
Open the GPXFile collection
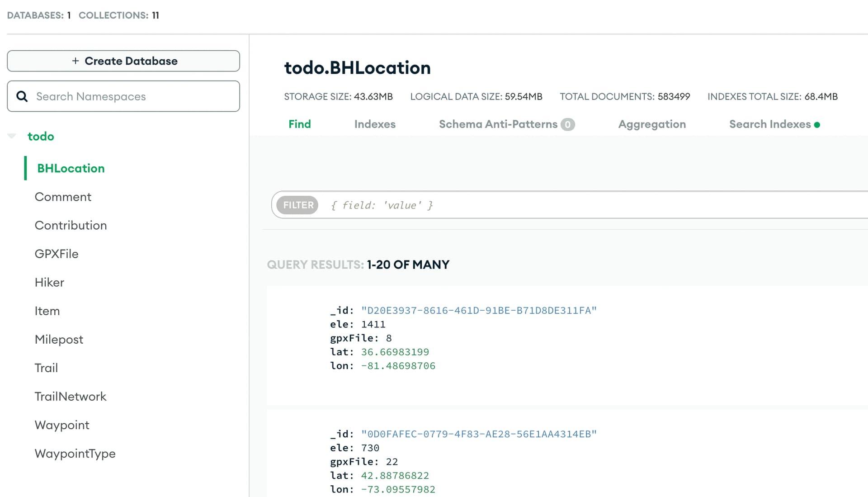click(x=57, y=254)
